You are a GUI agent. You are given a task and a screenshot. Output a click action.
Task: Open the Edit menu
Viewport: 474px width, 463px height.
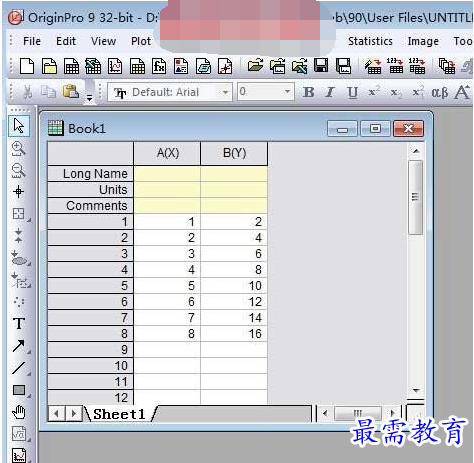coord(66,41)
